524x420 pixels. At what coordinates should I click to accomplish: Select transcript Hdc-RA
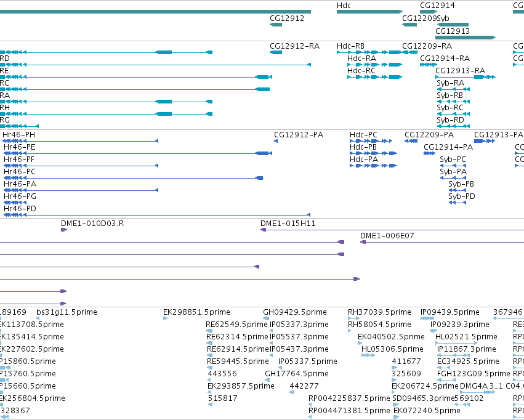[361, 59]
